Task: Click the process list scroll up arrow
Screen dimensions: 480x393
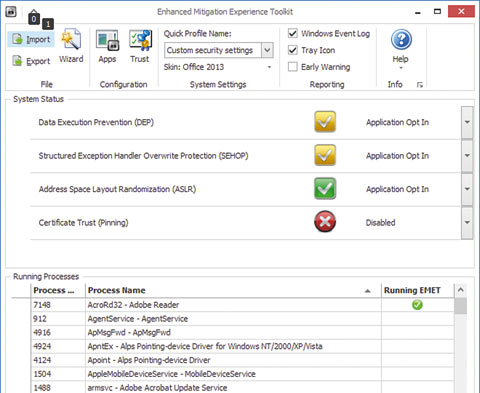Action: (x=461, y=290)
